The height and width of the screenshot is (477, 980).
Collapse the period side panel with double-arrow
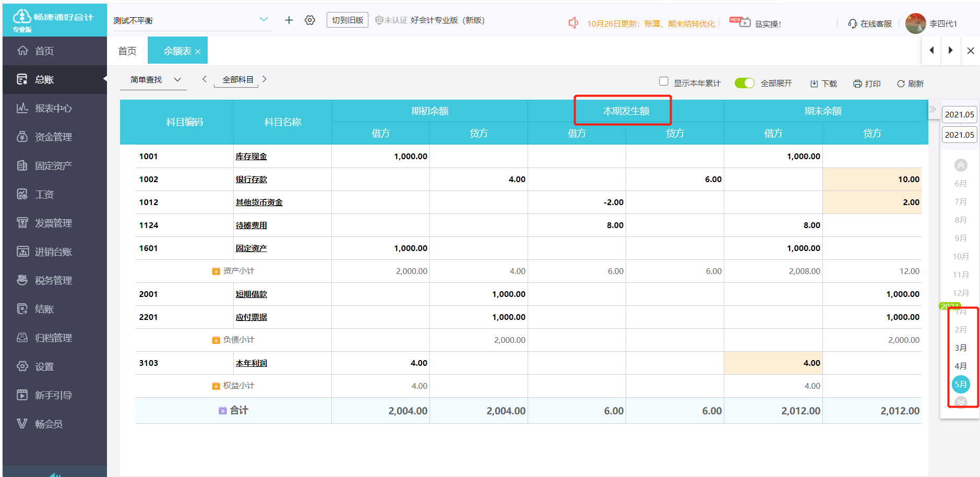(933, 110)
